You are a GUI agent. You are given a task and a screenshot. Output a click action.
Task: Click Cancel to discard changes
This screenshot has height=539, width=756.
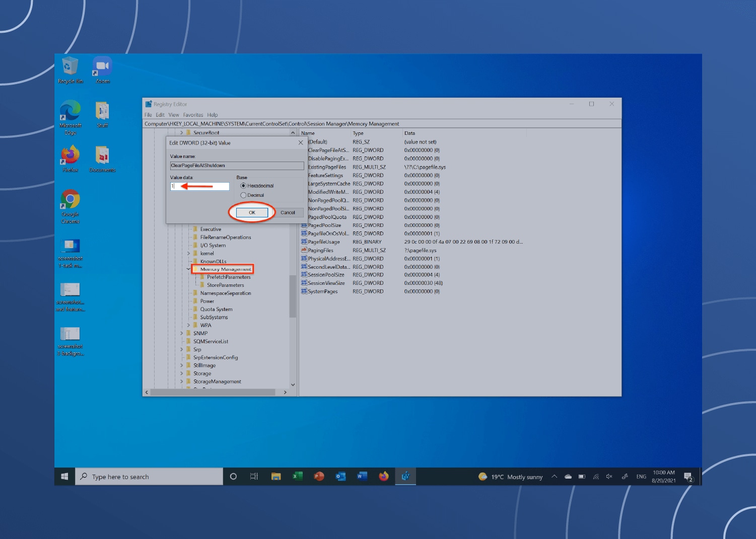288,212
